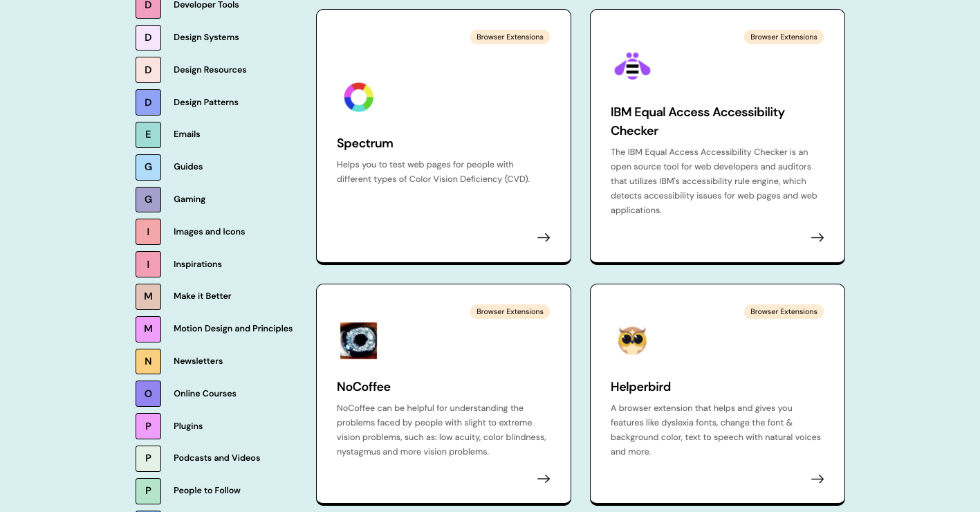Click the D tile beside Design Patterns
The width and height of the screenshot is (980, 512).
pos(148,102)
